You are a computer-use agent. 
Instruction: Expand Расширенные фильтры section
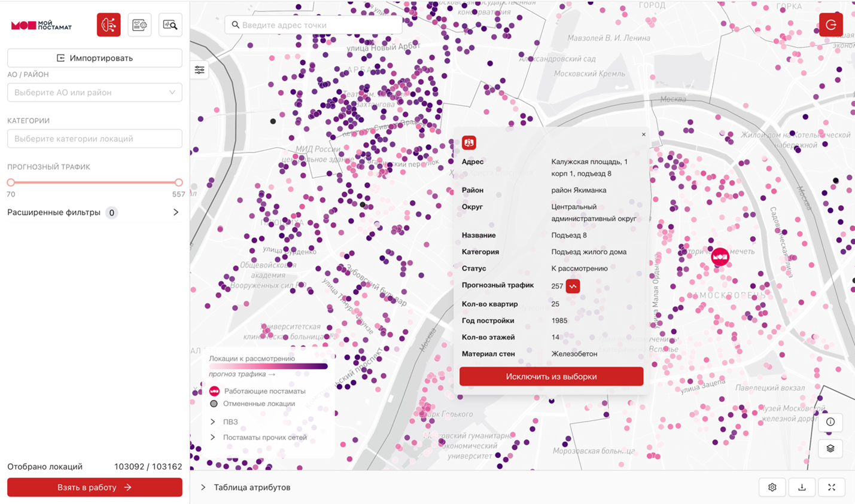(175, 212)
